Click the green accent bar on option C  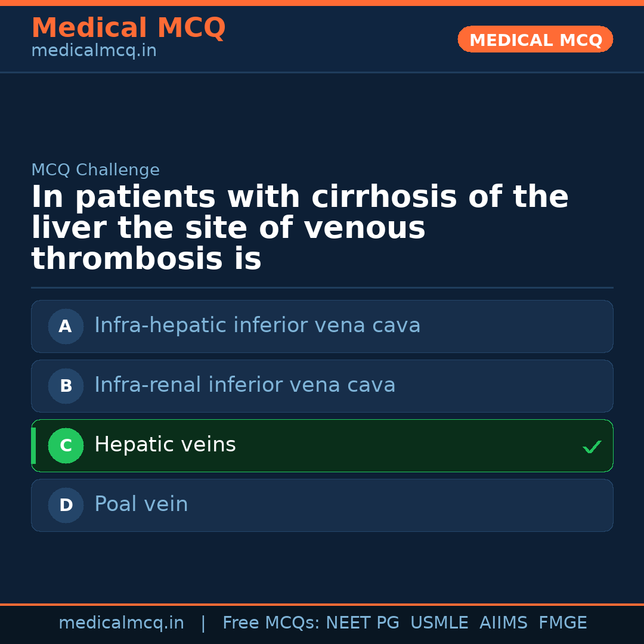33,445
